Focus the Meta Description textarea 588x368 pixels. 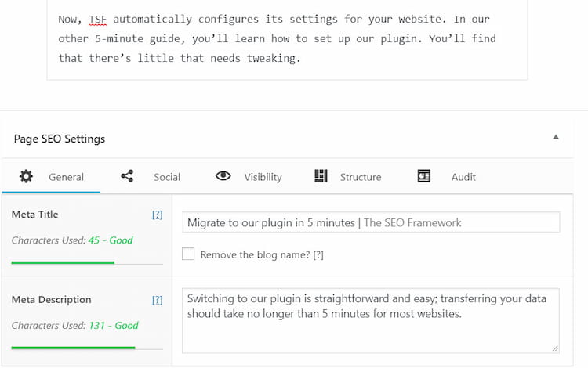pyautogui.click(x=371, y=320)
